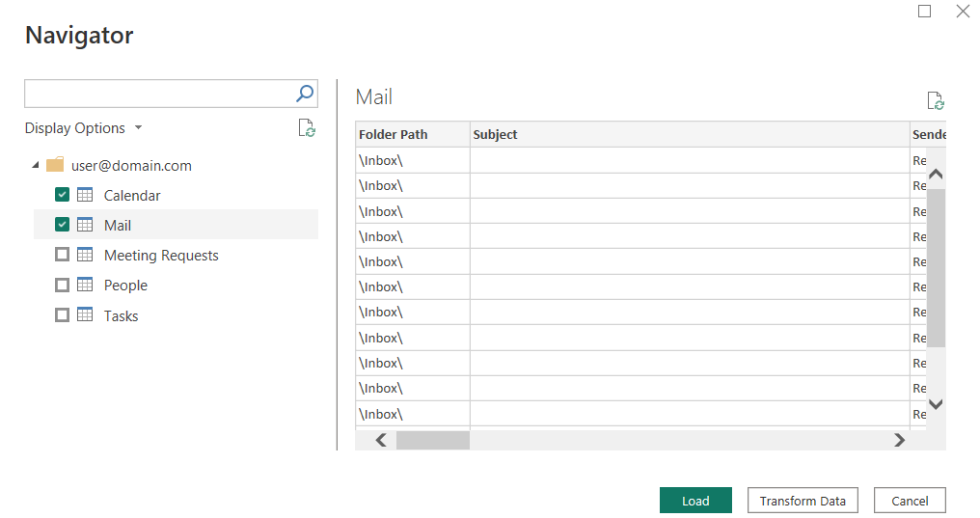The height and width of the screenshot is (518, 980).
Task: Click the preview scroll down arrow
Action: point(936,404)
